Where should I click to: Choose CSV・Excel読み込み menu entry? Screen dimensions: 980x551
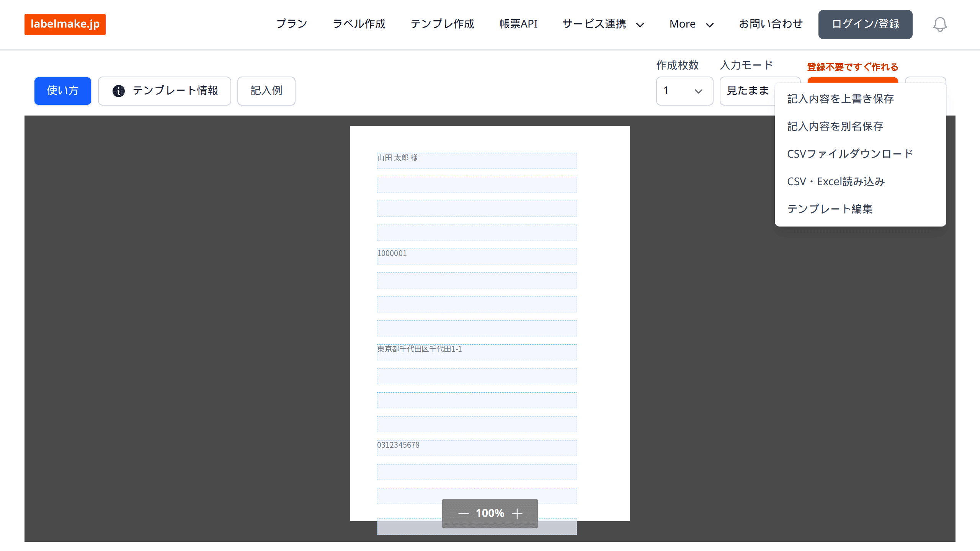[860, 181]
